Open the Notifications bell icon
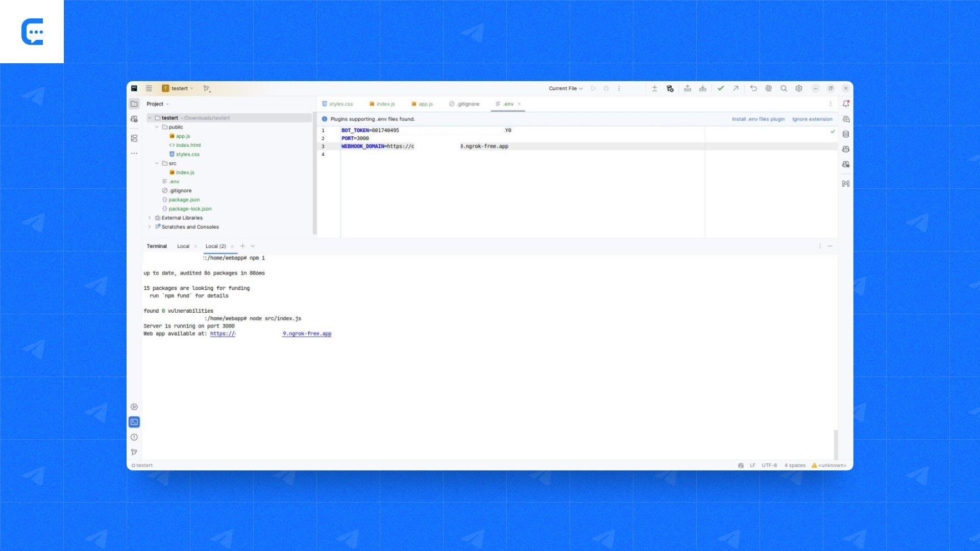Screen dimensions: 980x551 (846, 104)
